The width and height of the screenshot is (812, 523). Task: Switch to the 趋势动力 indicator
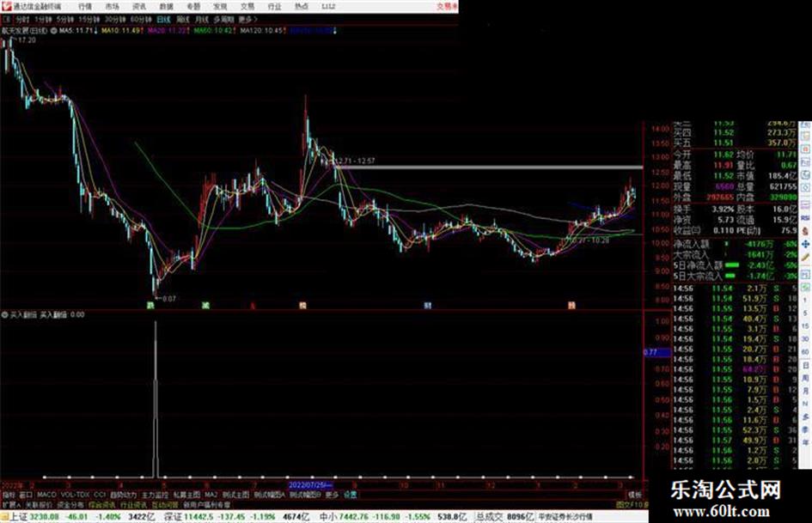[x=123, y=495]
